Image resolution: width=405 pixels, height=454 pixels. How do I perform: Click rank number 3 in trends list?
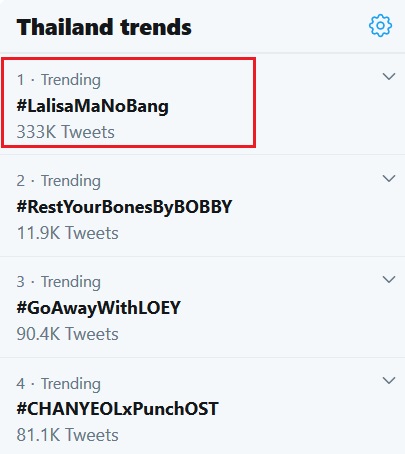[x=21, y=282]
